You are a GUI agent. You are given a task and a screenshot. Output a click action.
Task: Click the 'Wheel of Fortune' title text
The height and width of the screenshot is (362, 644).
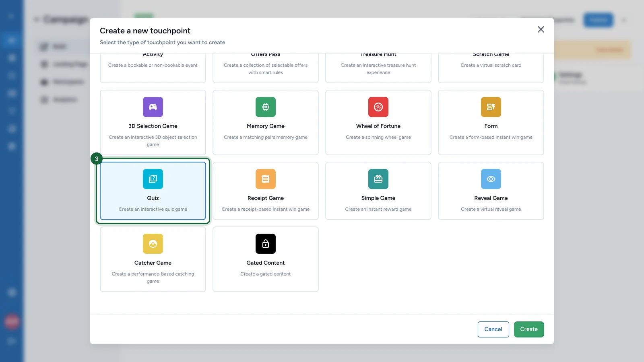point(378,126)
